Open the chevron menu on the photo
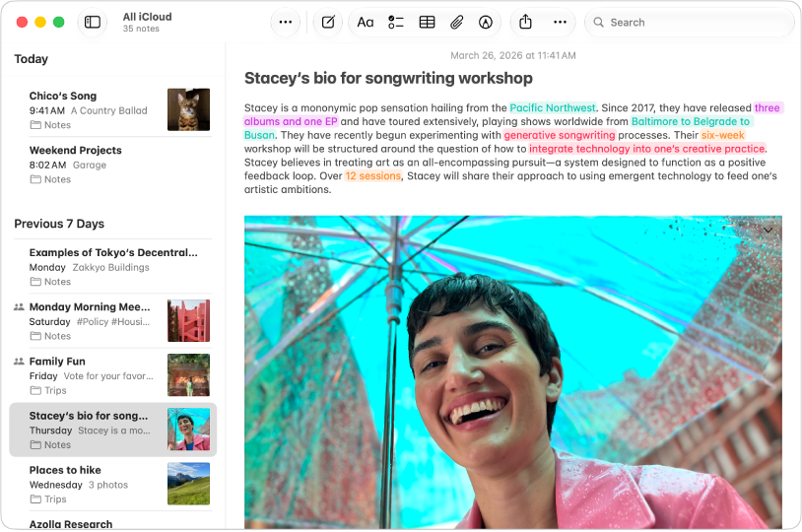Viewport: 802px width, 532px height. coord(768,230)
